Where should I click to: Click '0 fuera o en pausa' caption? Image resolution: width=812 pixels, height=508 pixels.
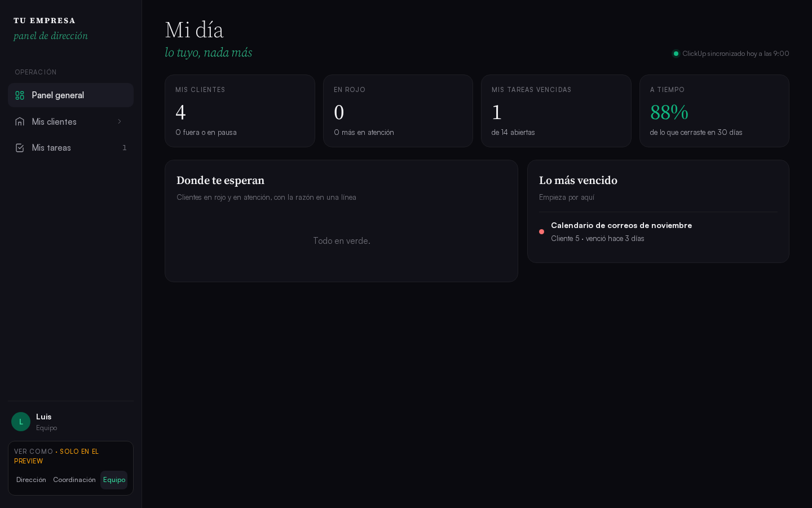[206, 133]
